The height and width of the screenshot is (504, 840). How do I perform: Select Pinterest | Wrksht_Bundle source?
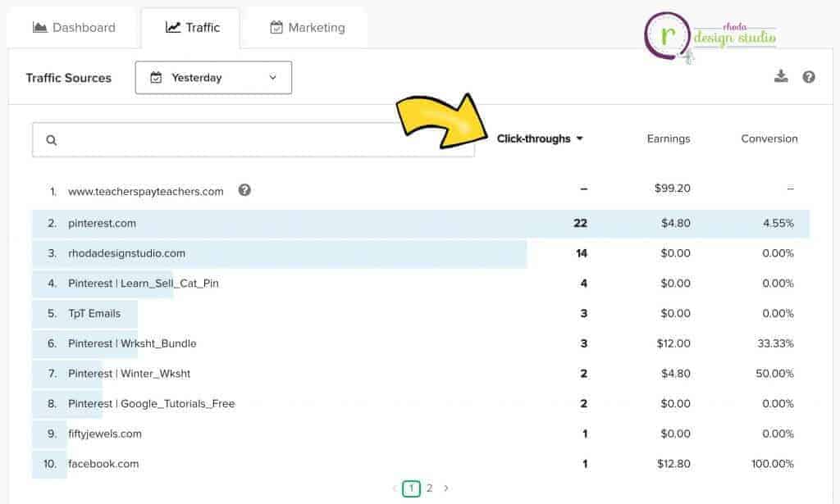pos(132,343)
